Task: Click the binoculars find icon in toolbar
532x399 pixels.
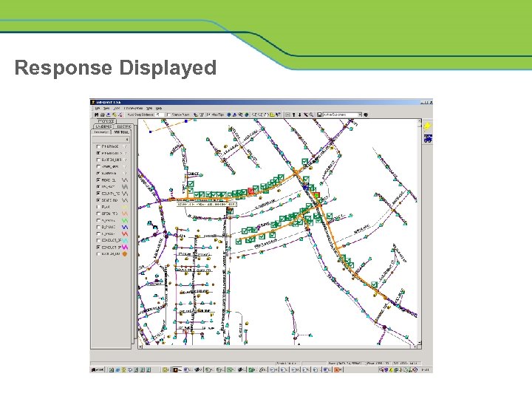Action: 97,115
